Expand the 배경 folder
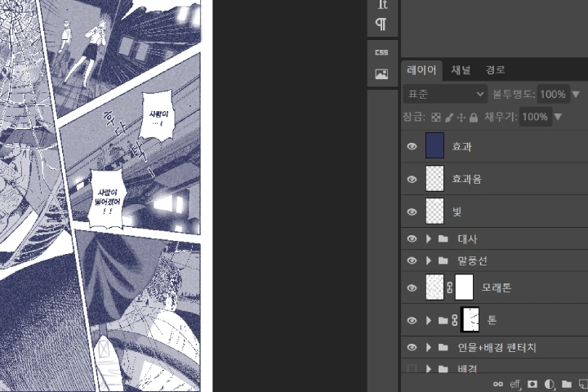Image resolution: width=588 pixels, height=392 pixels. [429, 369]
